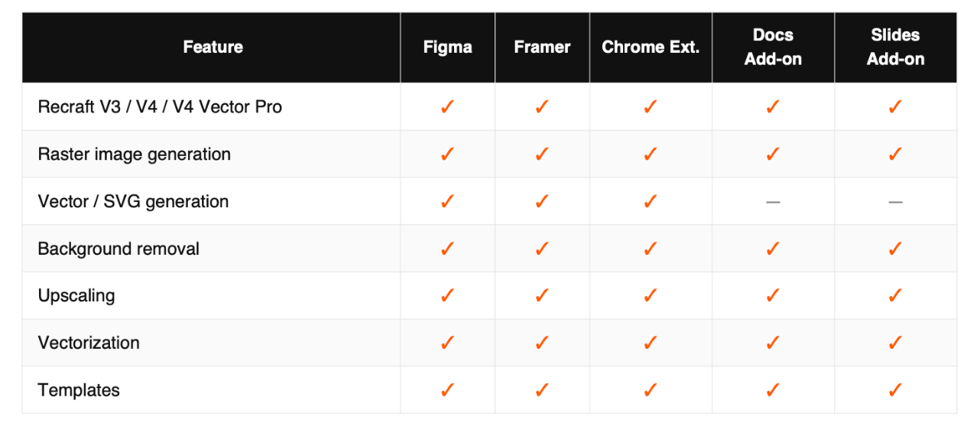The image size is (980, 433).
Task: Click the Docs Add-on dash for Vector / SVG generation
Action: tap(773, 202)
